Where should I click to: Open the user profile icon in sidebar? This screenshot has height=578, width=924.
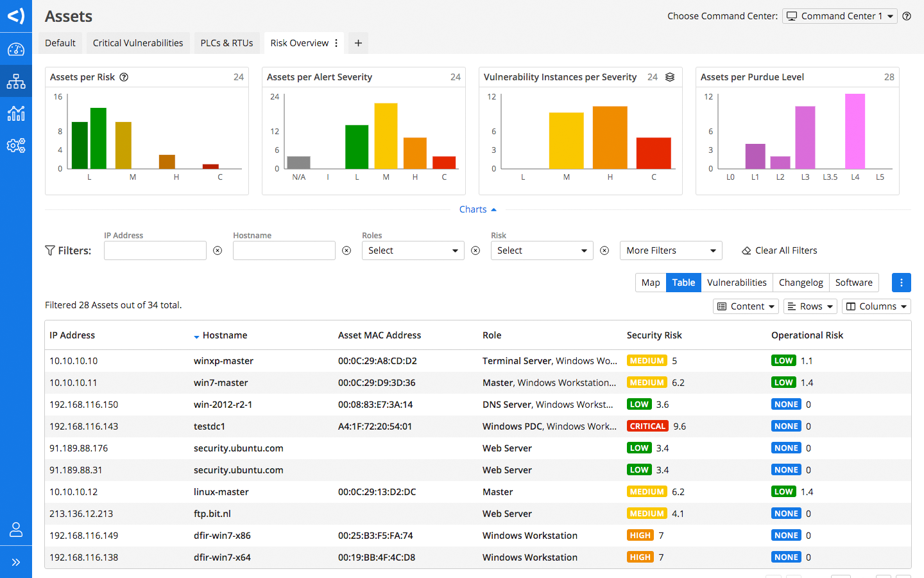[x=16, y=530]
